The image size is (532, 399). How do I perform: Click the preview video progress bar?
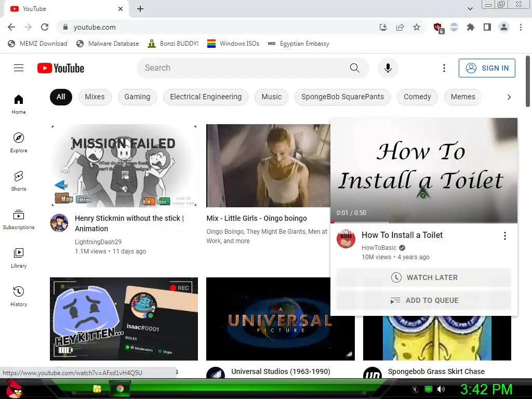coord(424,222)
